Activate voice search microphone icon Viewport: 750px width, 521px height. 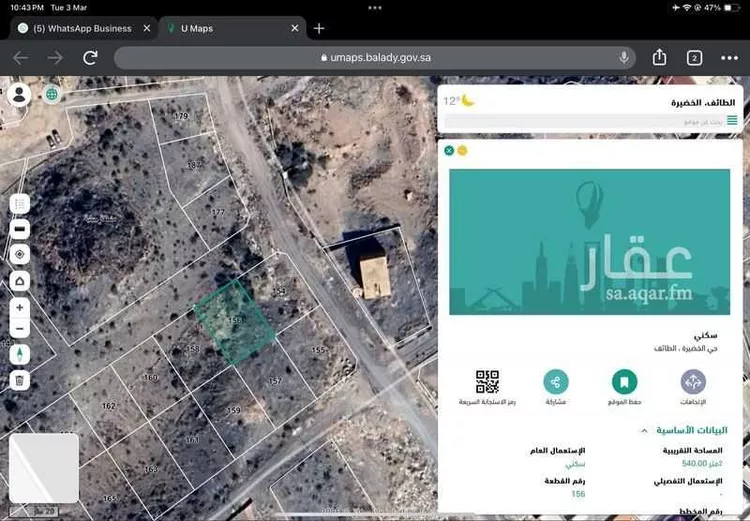pos(624,58)
